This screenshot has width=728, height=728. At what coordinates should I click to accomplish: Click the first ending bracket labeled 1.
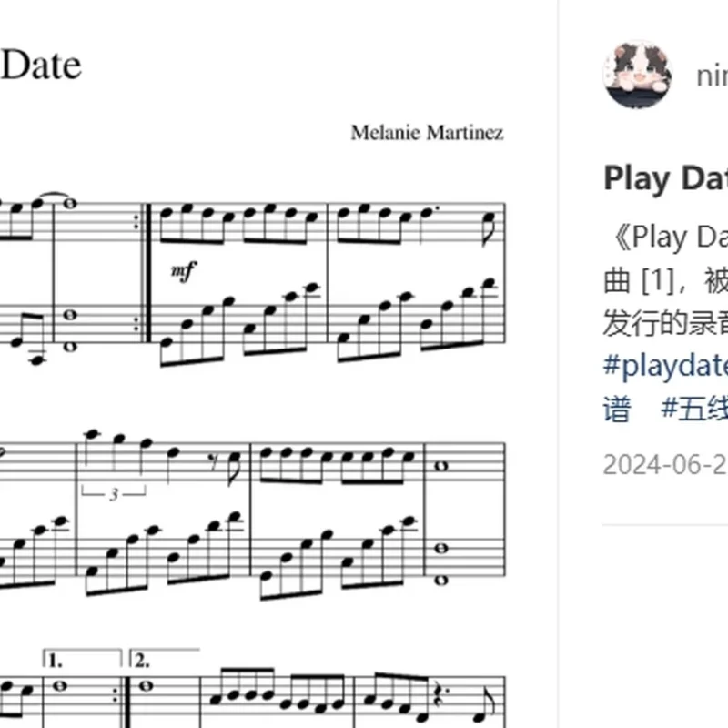(82, 659)
